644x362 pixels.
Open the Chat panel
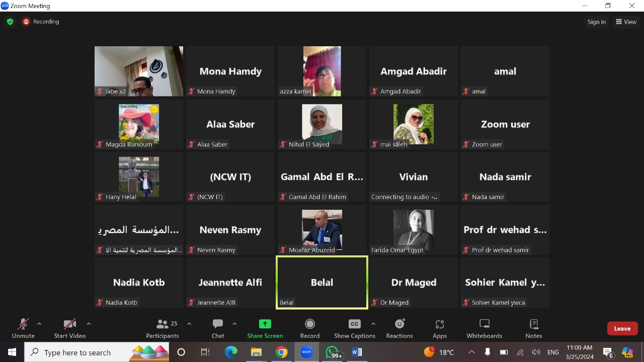[x=217, y=328]
